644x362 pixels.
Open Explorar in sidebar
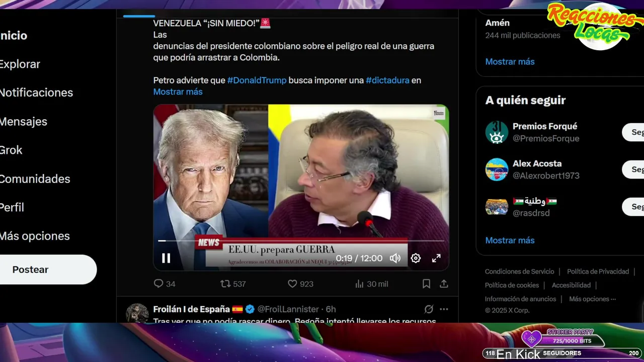click(20, 64)
